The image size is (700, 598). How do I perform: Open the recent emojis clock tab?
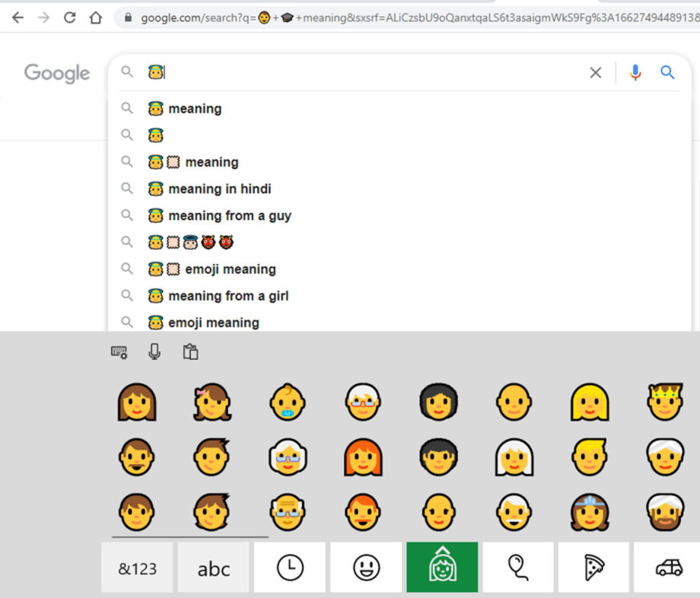289,567
